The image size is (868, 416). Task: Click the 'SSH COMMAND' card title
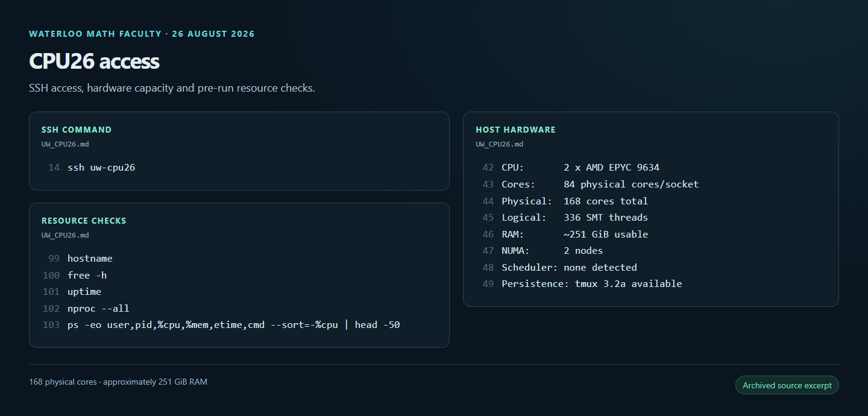coord(77,130)
